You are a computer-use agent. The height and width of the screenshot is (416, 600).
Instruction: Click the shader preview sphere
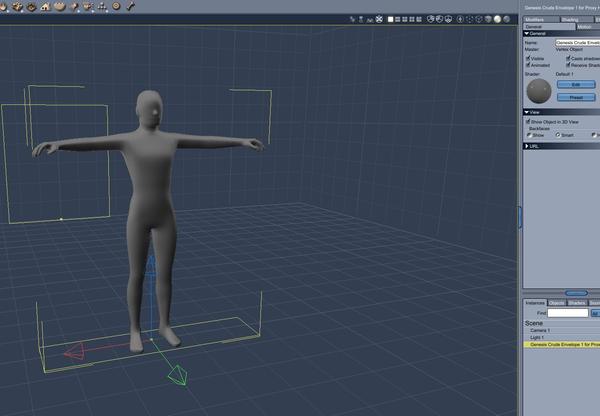coord(539,91)
